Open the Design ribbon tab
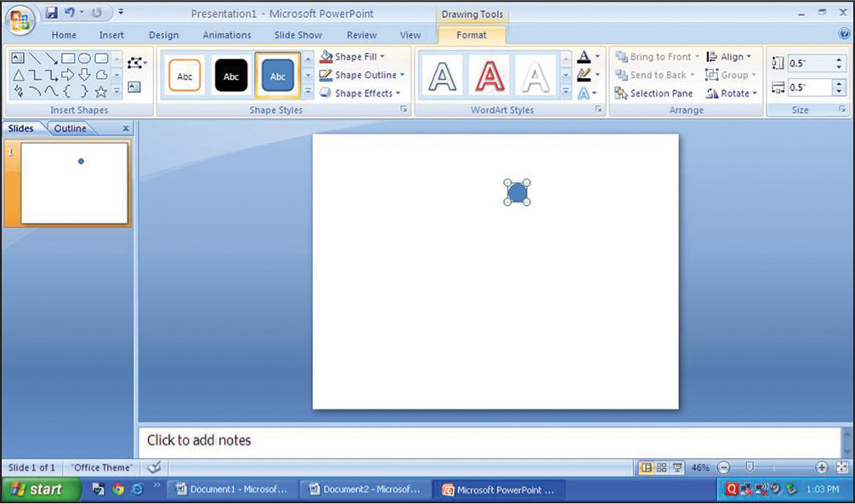This screenshot has width=855, height=504. (x=163, y=35)
